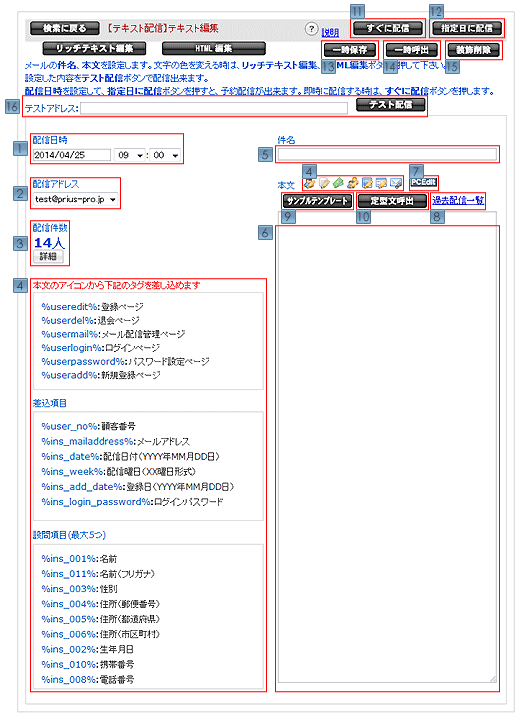Open the delivery hour dropdown showing 09
Viewport: 522px width, 720px height.
click(130, 155)
